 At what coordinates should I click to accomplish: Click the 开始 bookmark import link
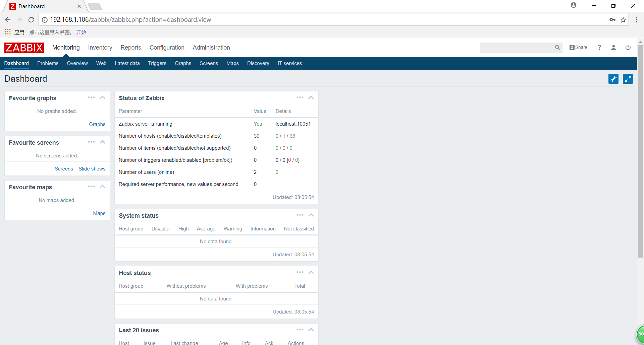[x=81, y=32]
